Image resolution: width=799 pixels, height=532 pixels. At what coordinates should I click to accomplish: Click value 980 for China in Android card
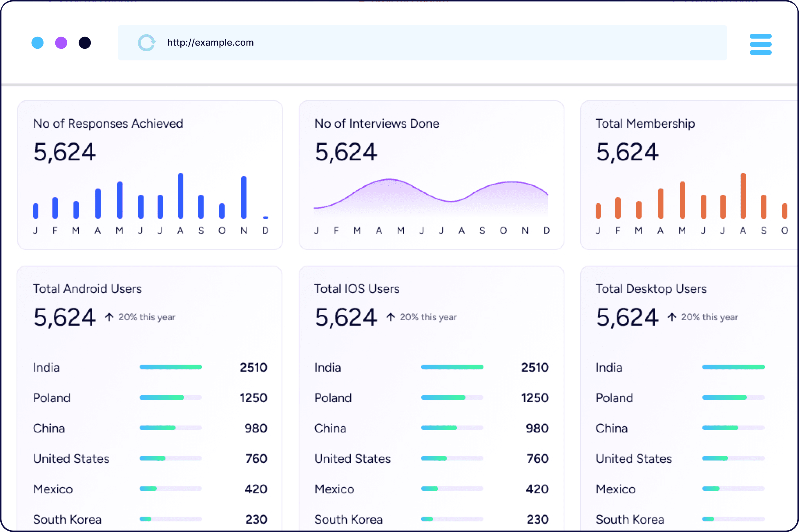[256, 428]
